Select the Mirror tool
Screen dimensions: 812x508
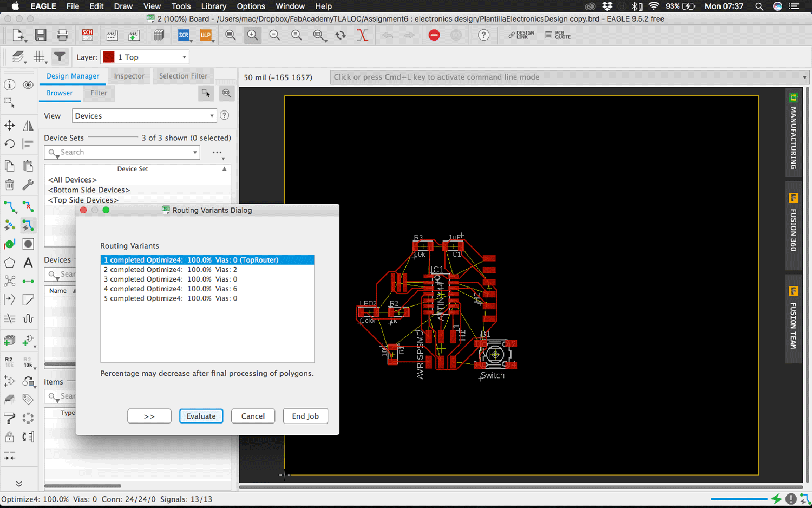[28, 126]
